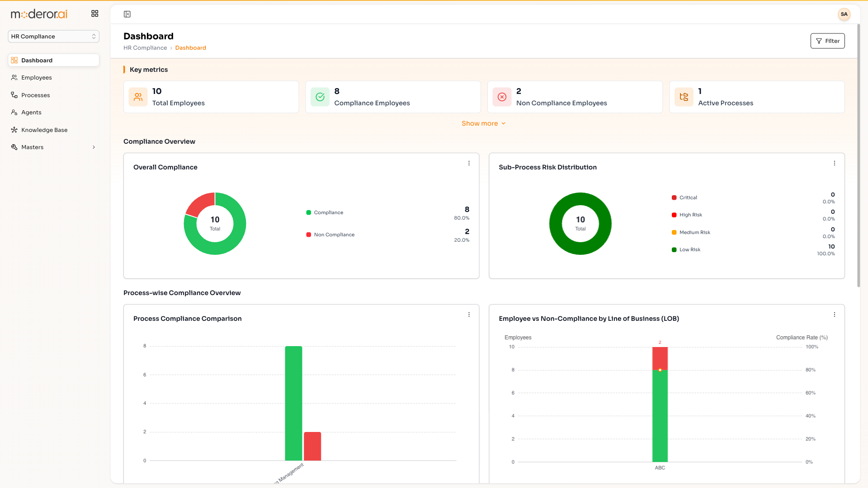Click the Dashboard breadcrumb
Image resolution: width=868 pixels, height=488 pixels.
[x=190, y=48]
